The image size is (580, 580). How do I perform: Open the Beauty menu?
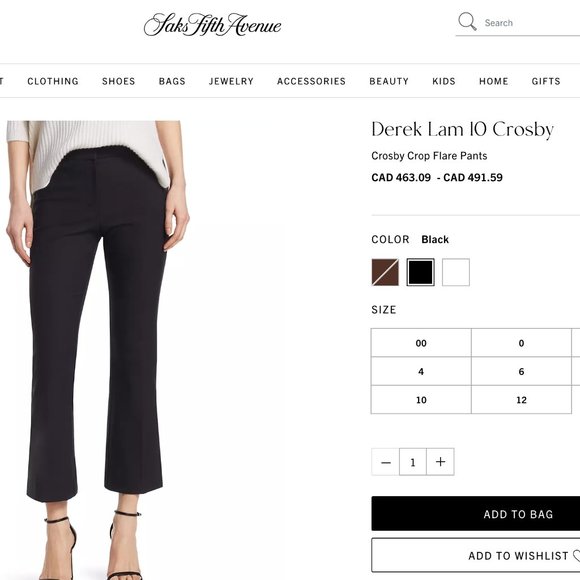tap(389, 81)
